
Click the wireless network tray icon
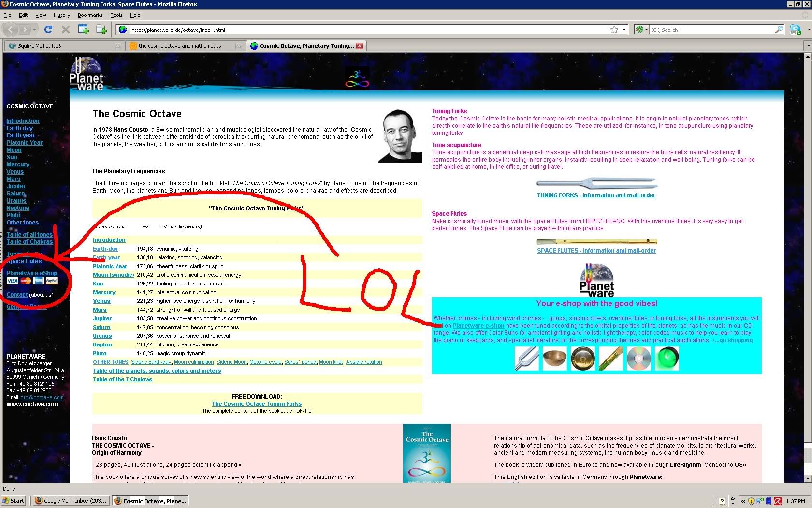(x=760, y=501)
